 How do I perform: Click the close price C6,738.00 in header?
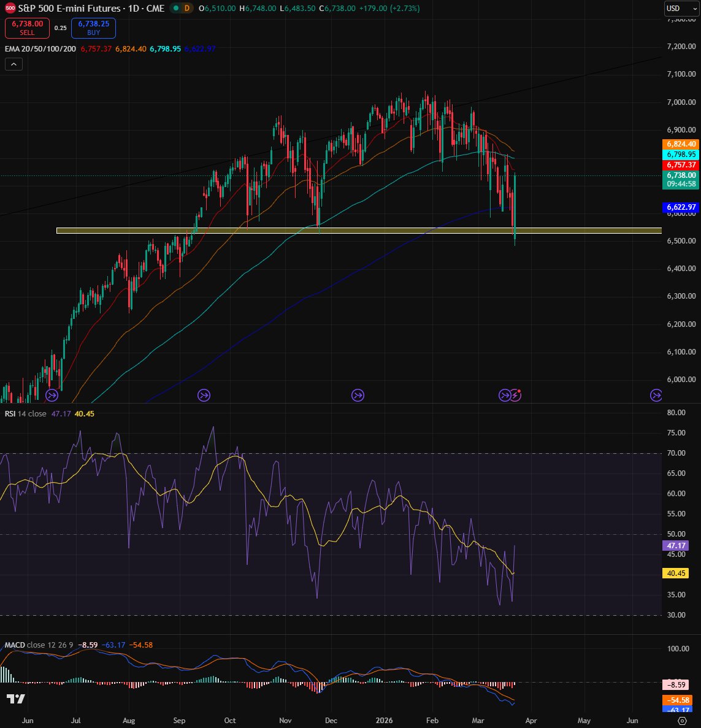pyautogui.click(x=337, y=9)
